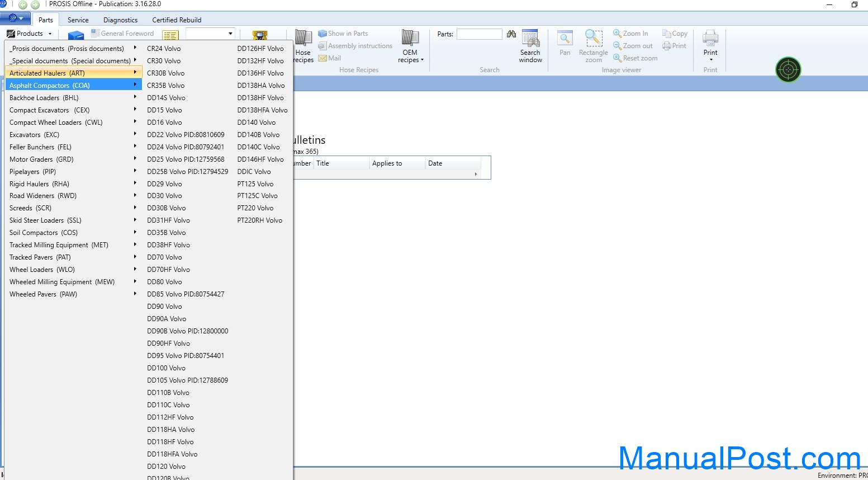Copy image in Image viewer
The width and height of the screenshot is (868, 480).
click(x=675, y=34)
